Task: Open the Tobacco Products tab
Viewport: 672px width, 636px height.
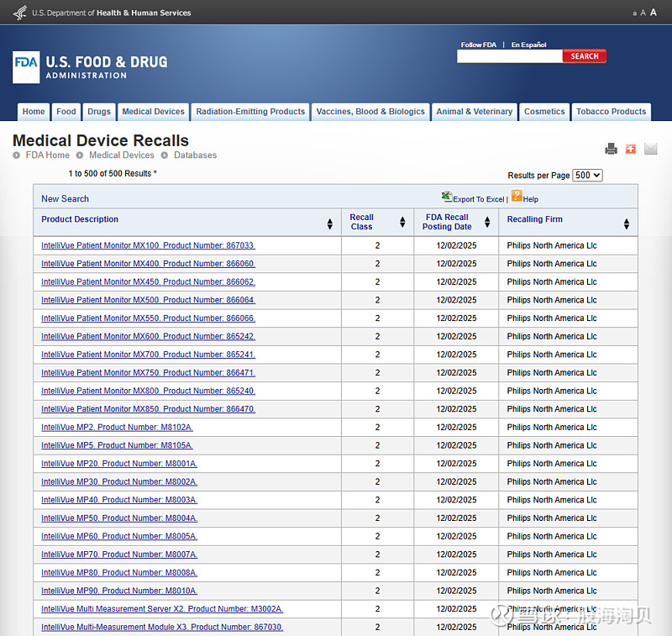Action: 611,112
